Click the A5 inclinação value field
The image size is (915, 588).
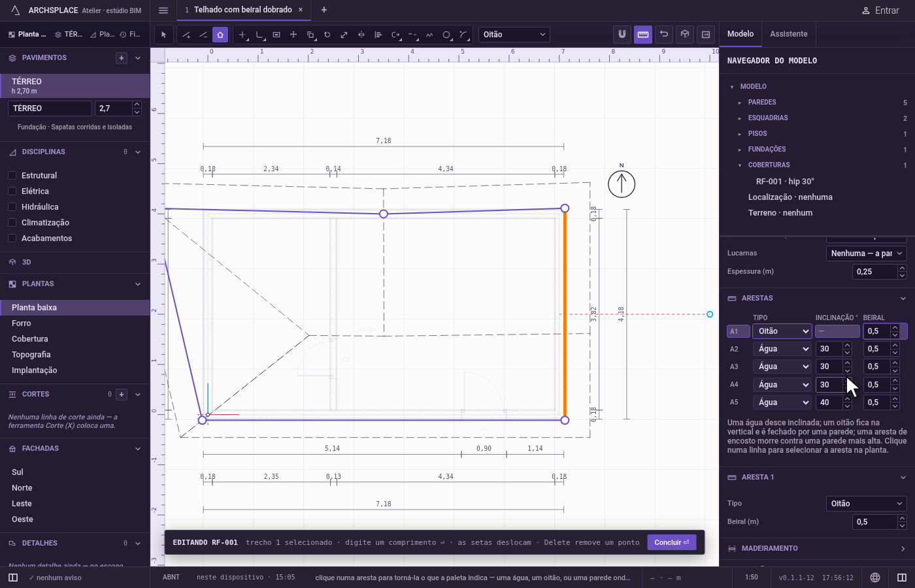[x=829, y=402]
